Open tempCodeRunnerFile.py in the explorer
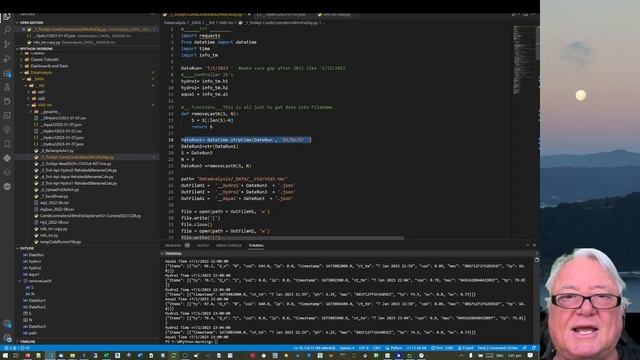This screenshot has width=640, height=360. [x=60, y=242]
